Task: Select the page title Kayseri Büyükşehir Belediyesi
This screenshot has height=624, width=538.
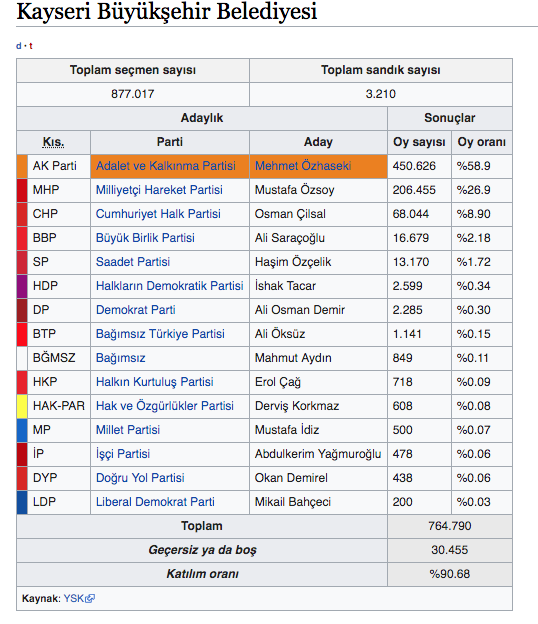Action: pyautogui.click(x=167, y=11)
